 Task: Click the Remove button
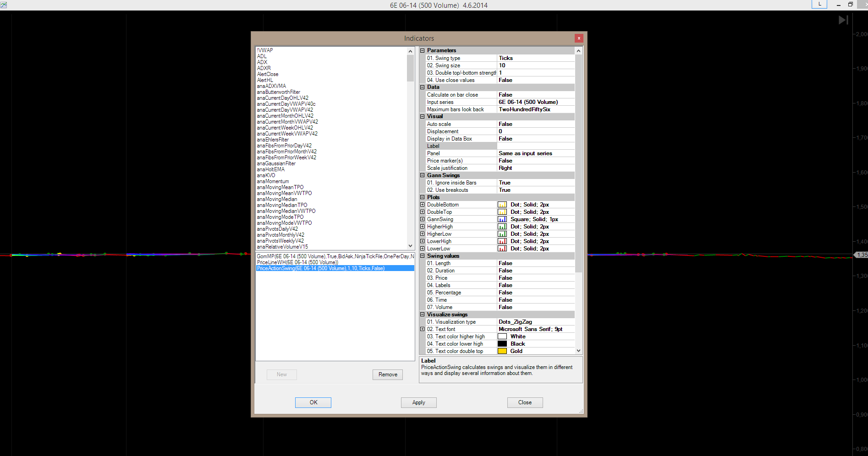(388, 375)
